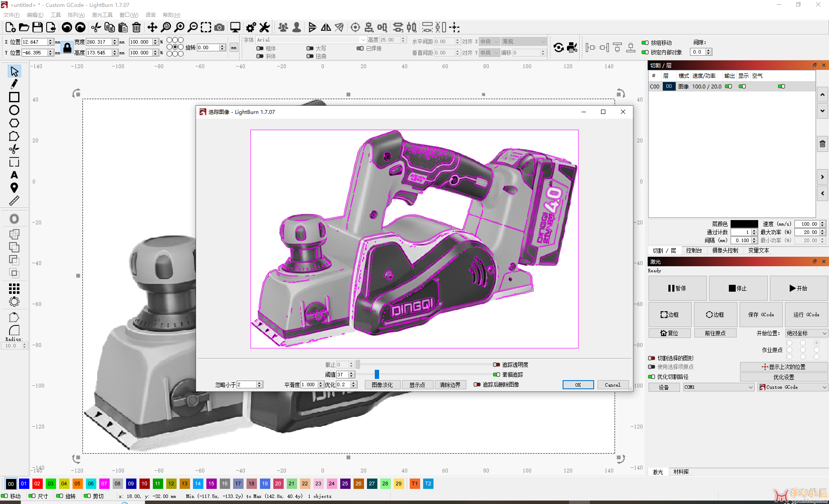Screen dimensions: 829x504
Task: Toggle 按组移动 switch
Action: (645, 43)
